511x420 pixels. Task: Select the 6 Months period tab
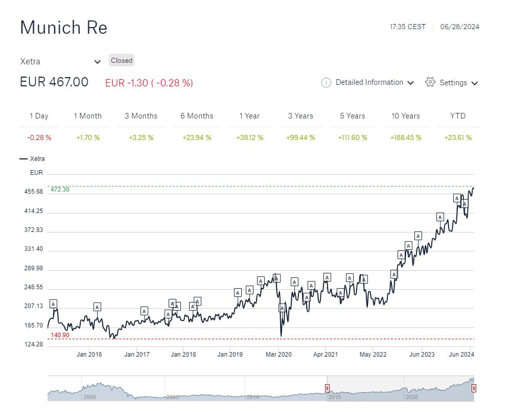click(x=197, y=116)
